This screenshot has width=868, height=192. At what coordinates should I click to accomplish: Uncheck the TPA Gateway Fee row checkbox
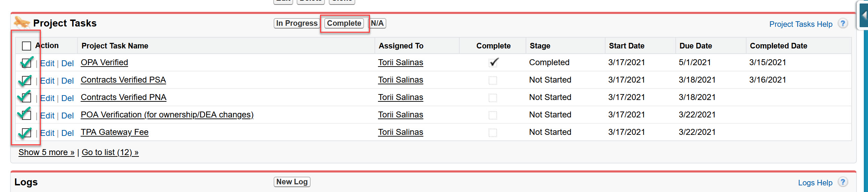tap(27, 133)
